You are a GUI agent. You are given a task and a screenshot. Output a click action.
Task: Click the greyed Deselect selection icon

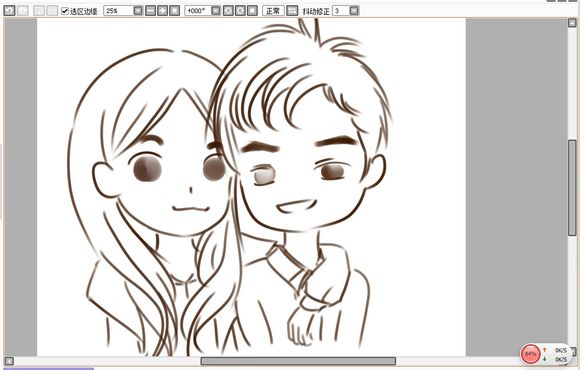click(x=39, y=11)
